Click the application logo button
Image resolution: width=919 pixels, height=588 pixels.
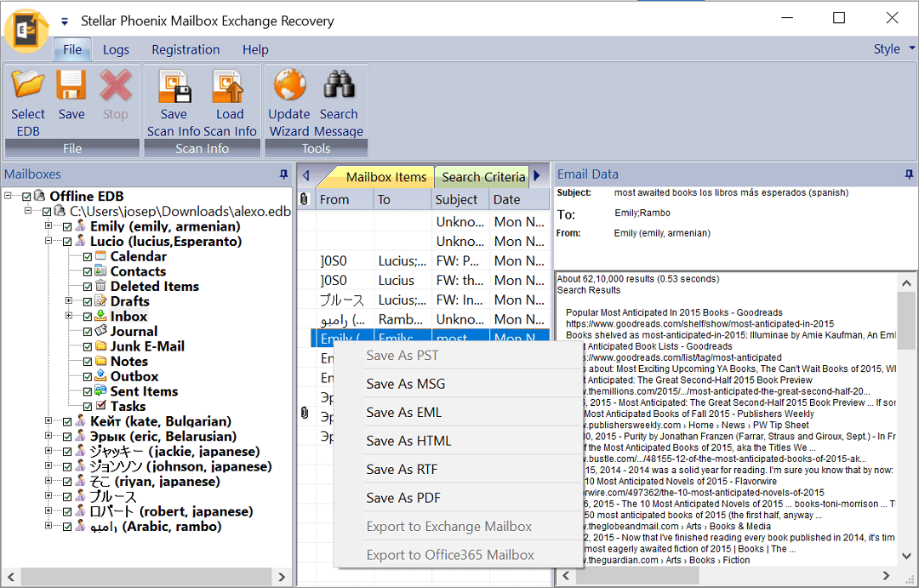click(27, 31)
